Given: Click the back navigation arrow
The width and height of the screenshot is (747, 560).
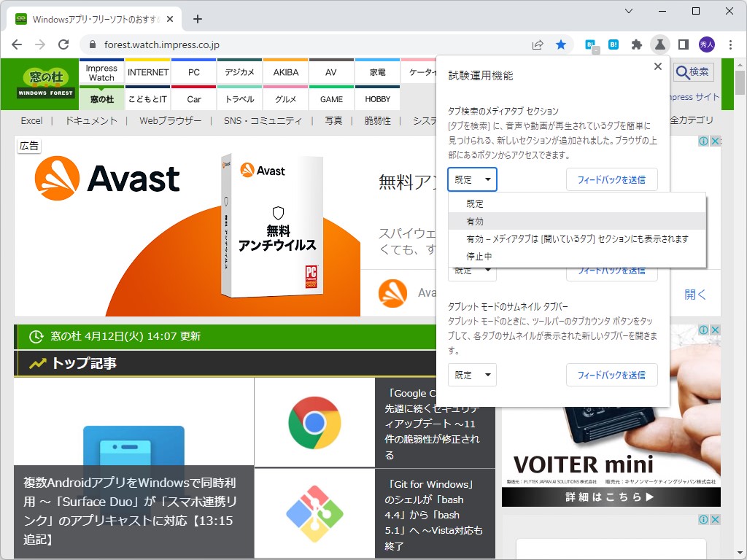Looking at the screenshot, I should (x=16, y=44).
